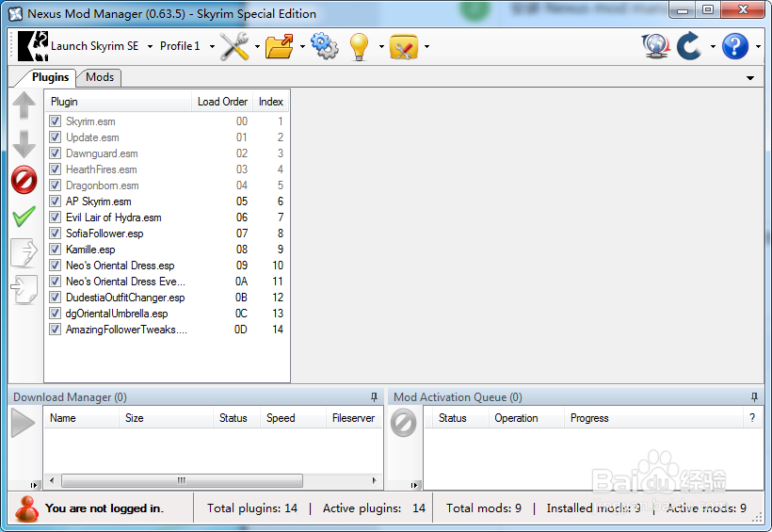This screenshot has height=532, width=772.
Task: Click the light bulb tips icon
Action: tap(359, 46)
